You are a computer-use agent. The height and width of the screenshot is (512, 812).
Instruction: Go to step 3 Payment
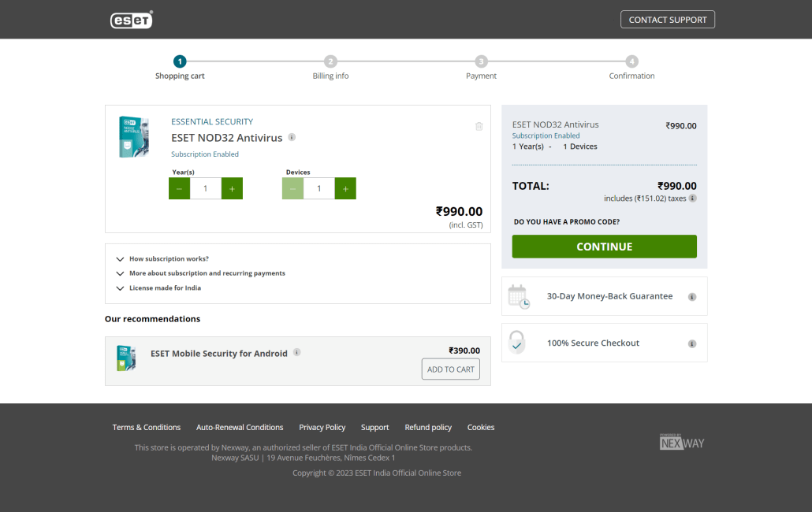click(481, 68)
